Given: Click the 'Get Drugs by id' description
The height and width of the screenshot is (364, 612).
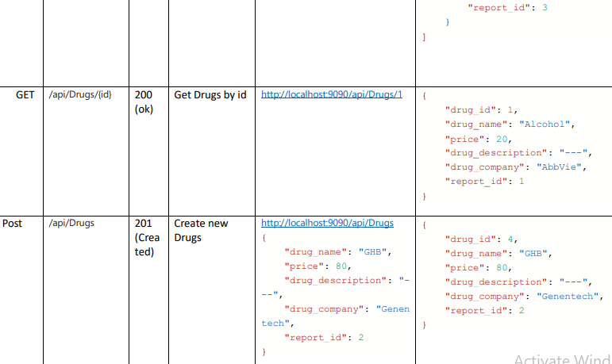Looking at the screenshot, I should pyautogui.click(x=210, y=95).
